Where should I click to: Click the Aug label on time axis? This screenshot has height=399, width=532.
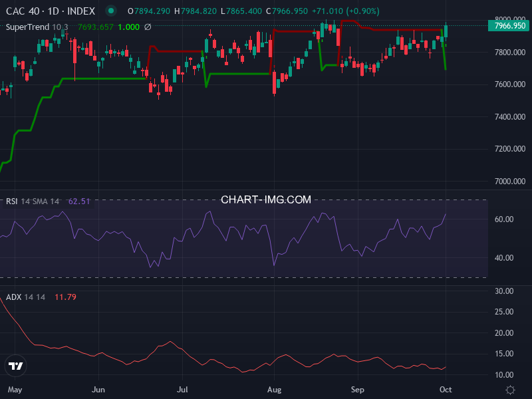tap(273, 390)
